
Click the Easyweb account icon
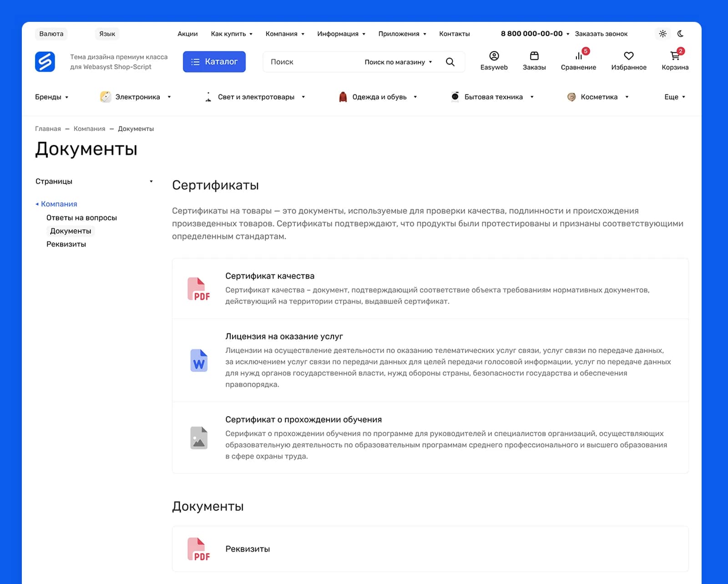pyautogui.click(x=494, y=56)
